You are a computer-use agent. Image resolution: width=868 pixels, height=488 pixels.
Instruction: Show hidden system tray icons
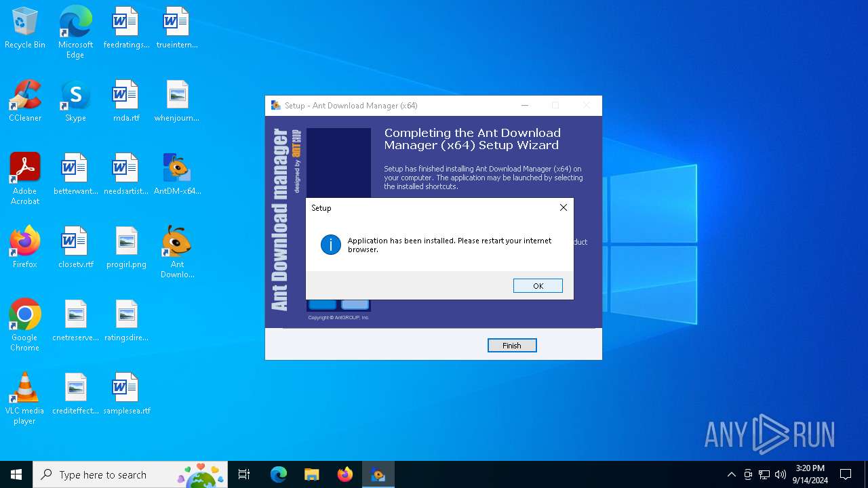coord(731,474)
